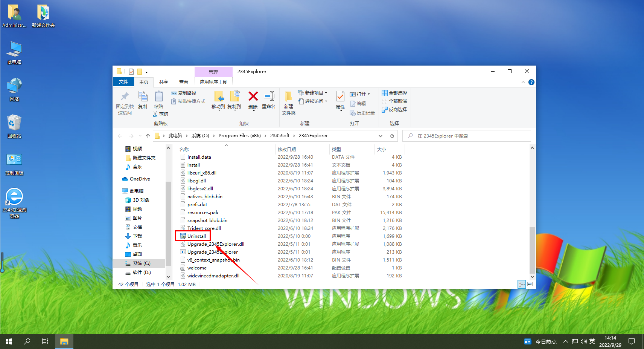The height and width of the screenshot is (349, 644).
Task: Click the Pin to Quick access (固定到快速访问) icon
Action: click(125, 96)
